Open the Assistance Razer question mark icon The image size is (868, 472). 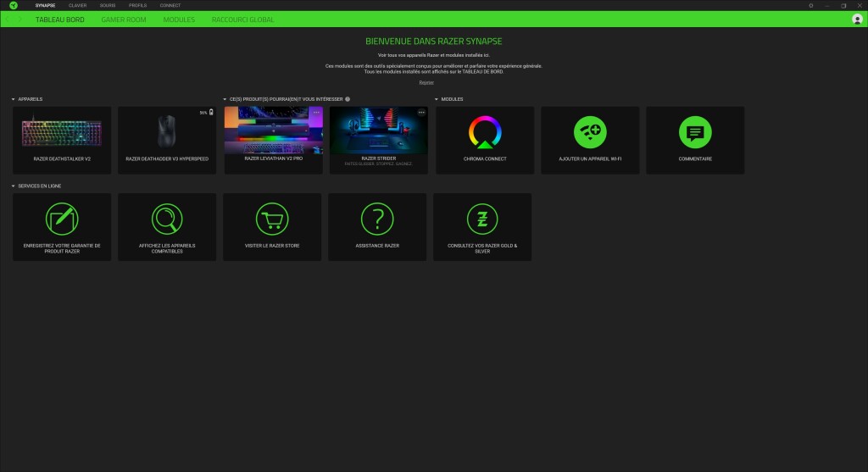click(377, 219)
